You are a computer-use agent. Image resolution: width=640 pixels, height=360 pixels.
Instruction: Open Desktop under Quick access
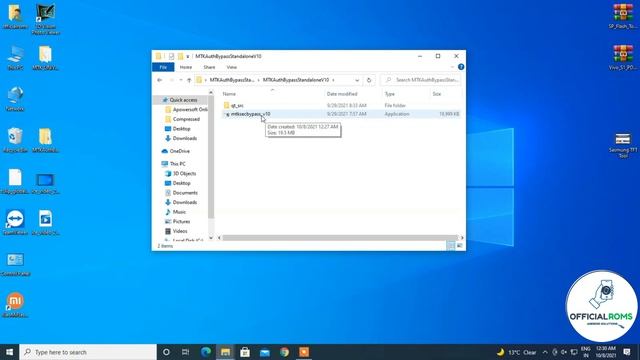[x=178, y=129]
